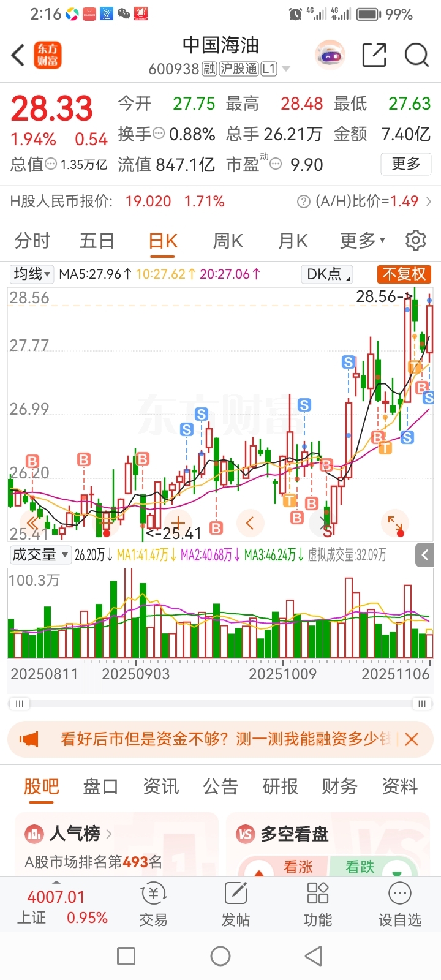Screen dimensions: 441x980
Task: Tap the 28.56 high price marker
Action: (384, 296)
